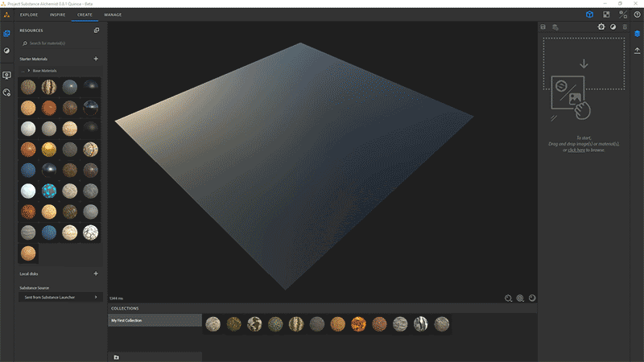
Task: Open the display monitor icon in left sidebar
Action: (x=6, y=75)
